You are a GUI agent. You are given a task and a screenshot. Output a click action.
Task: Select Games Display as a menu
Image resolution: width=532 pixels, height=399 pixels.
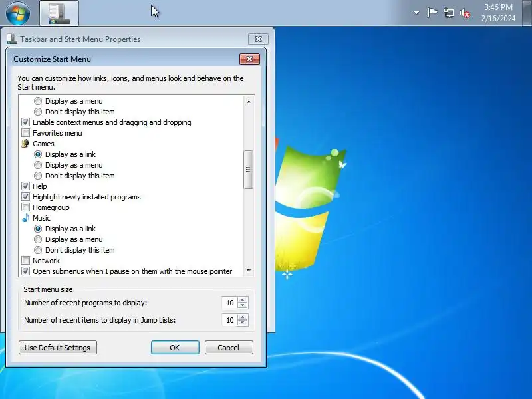38,165
